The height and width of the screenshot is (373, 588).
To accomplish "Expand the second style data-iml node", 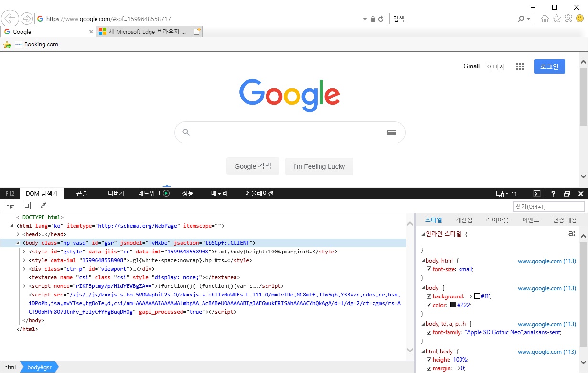I will [x=24, y=260].
